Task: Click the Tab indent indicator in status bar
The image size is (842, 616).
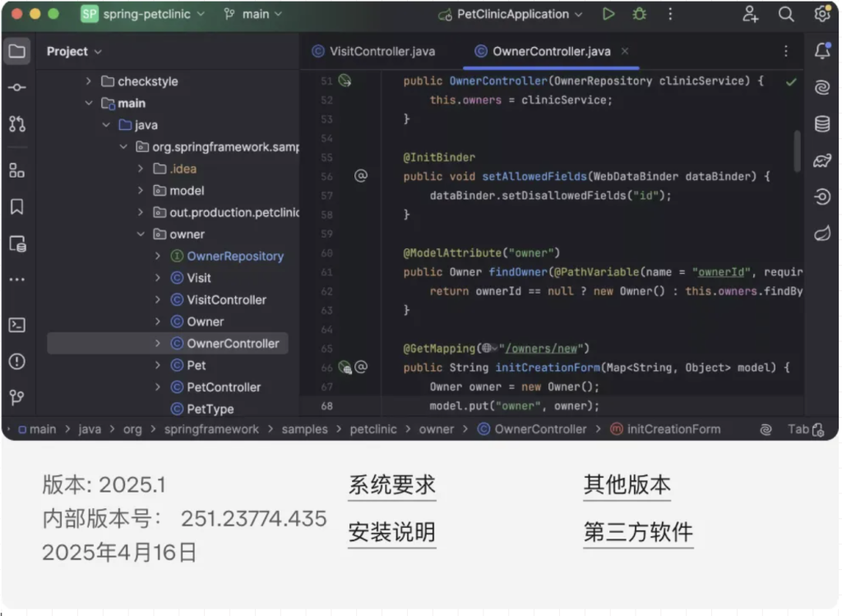Action: click(x=798, y=429)
